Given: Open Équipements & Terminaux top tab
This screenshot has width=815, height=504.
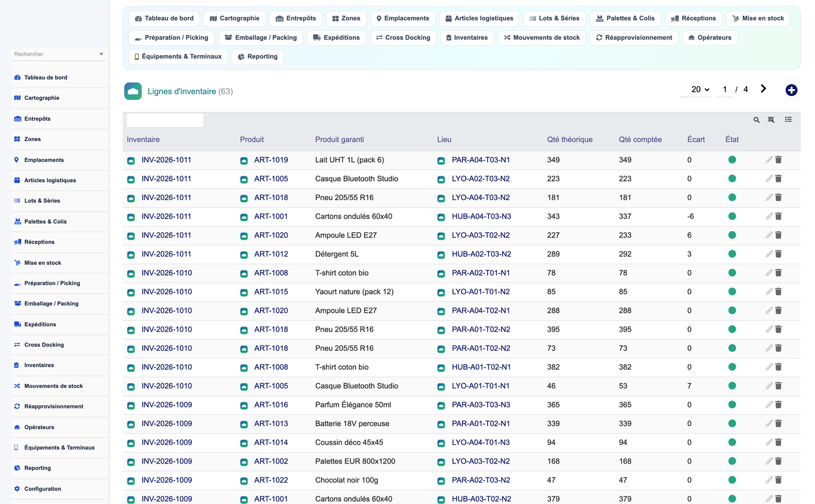Looking at the screenshot, I should point(178,57).
